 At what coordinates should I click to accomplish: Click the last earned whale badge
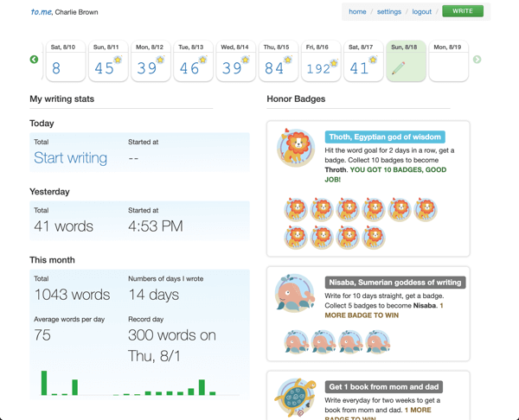(x=377, y=342)
